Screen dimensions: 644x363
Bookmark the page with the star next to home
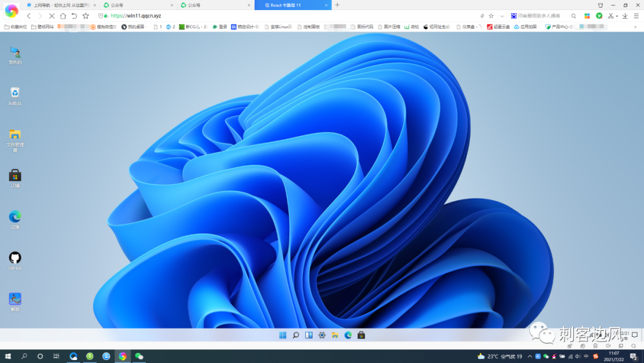[x=85, y=16]
